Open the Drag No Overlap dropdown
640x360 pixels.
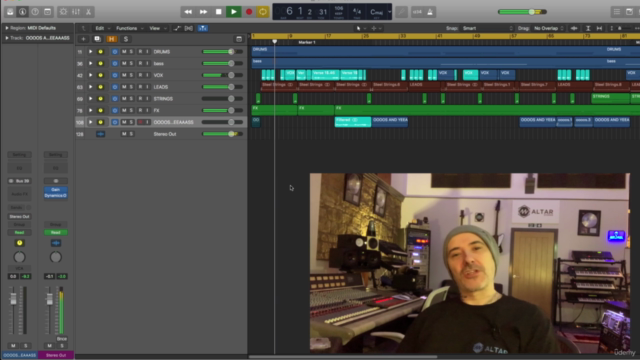tap(549, 28)
